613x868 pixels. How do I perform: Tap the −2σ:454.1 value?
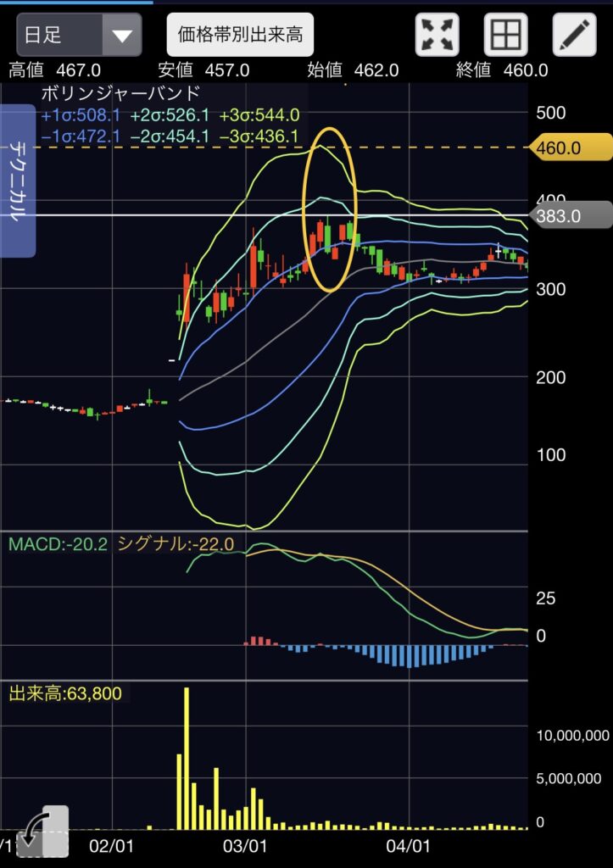pos(170,136)
